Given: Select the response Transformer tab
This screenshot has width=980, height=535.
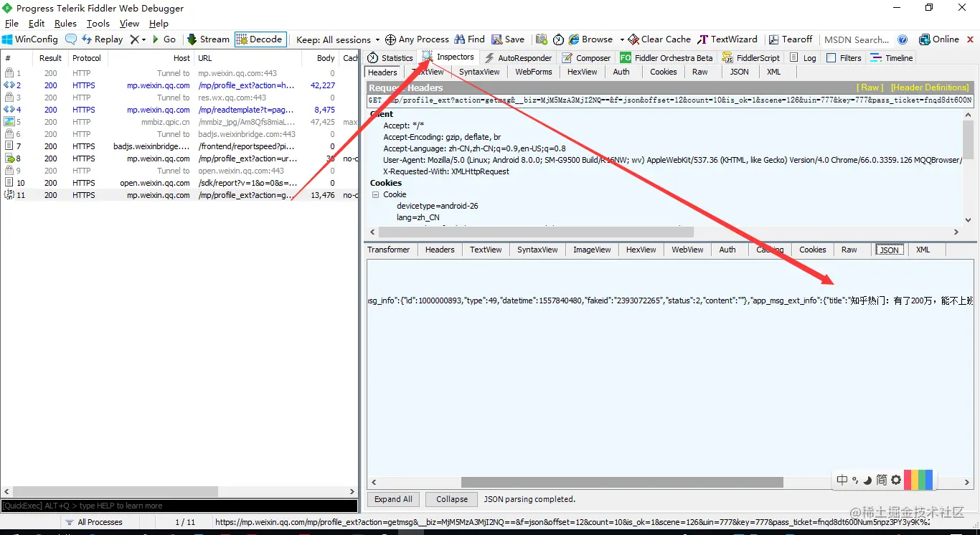Looking at the screenshot, I should [x=389, y=250].
